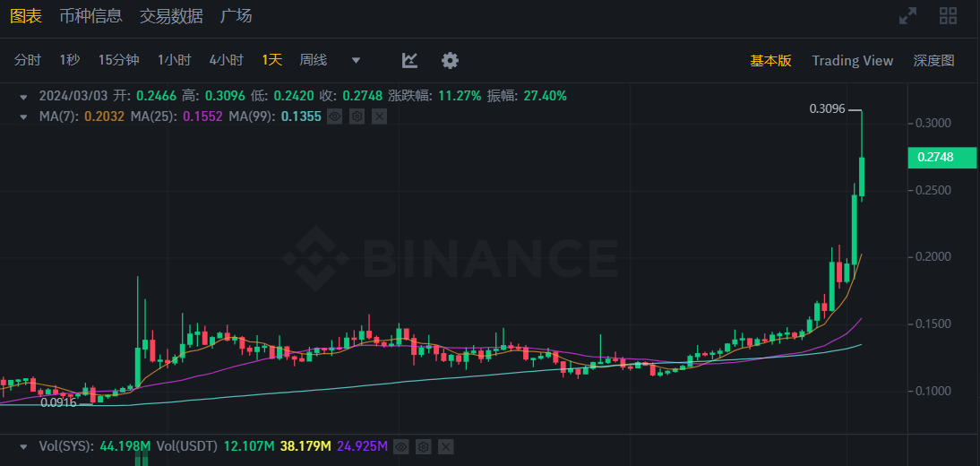The height and width of the screenshot is (466, 980).
Task: Open the technical indicators chart icon
Action: (409, 60)
